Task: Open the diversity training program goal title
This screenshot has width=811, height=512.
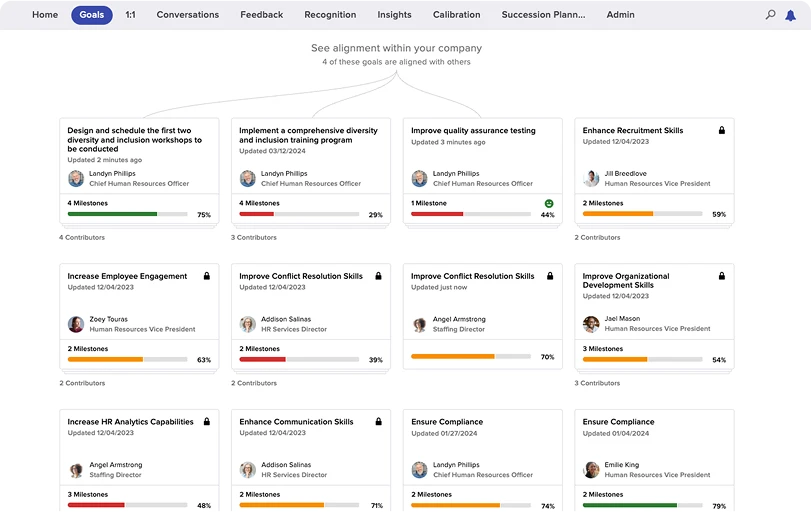Action: [308, 135]
